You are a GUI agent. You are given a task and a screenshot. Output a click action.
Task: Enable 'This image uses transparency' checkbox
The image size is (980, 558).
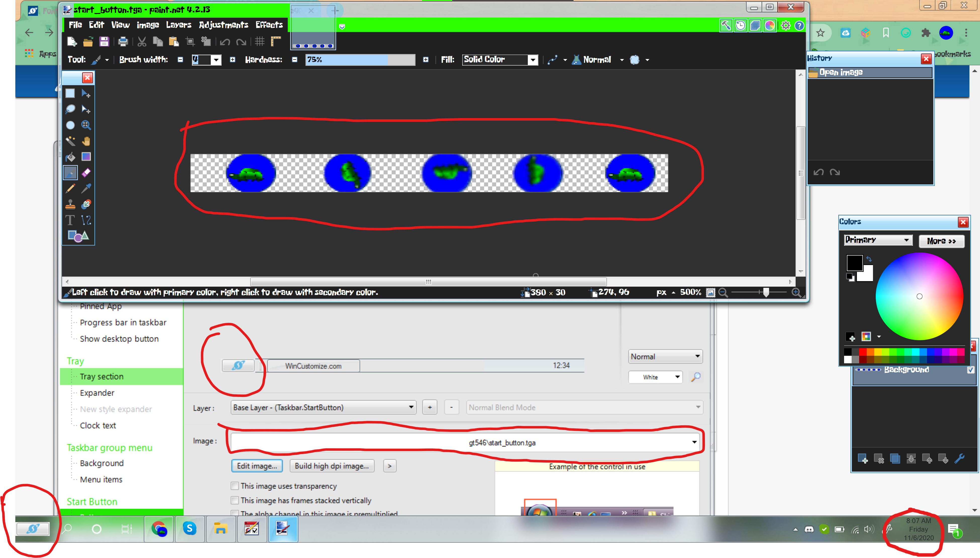point(235,486)
